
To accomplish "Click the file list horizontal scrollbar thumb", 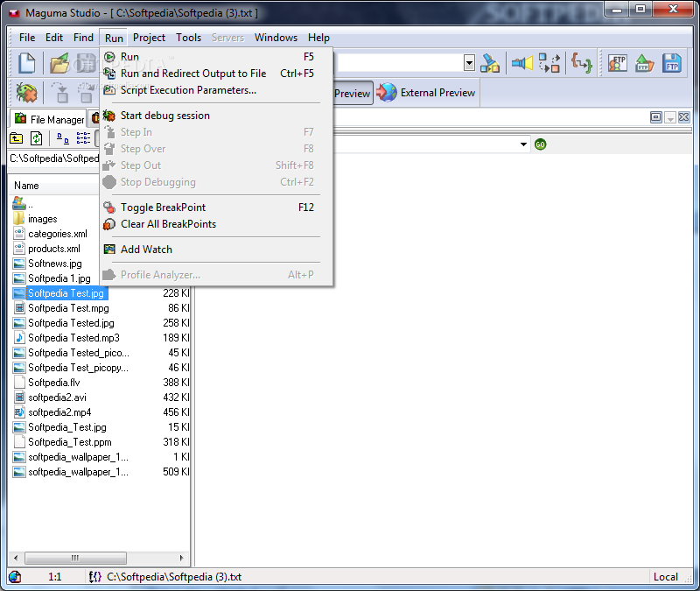I will [x=75, y=558].
